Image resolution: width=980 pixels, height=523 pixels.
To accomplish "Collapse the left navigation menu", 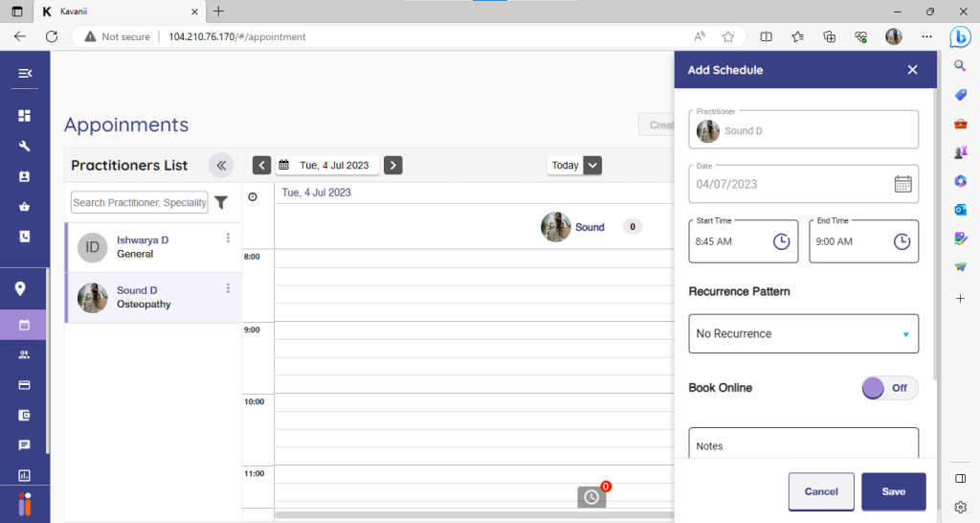I will [x=24, y=74].
